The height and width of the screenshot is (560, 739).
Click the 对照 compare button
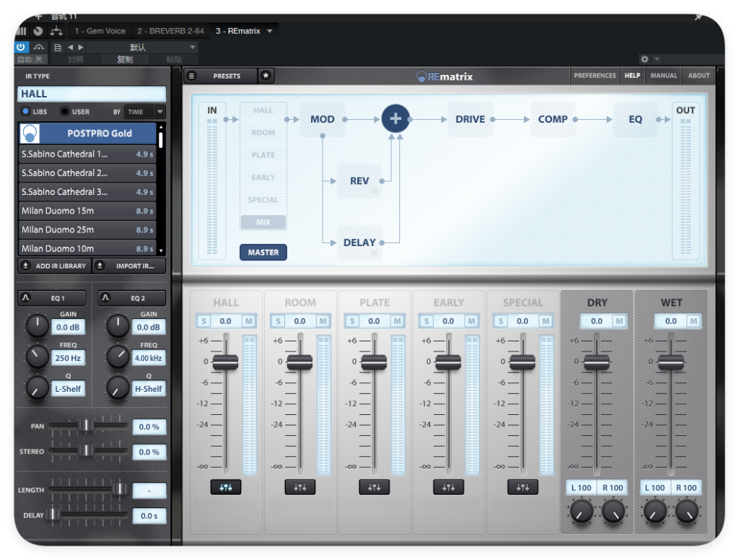click(75, 59)
